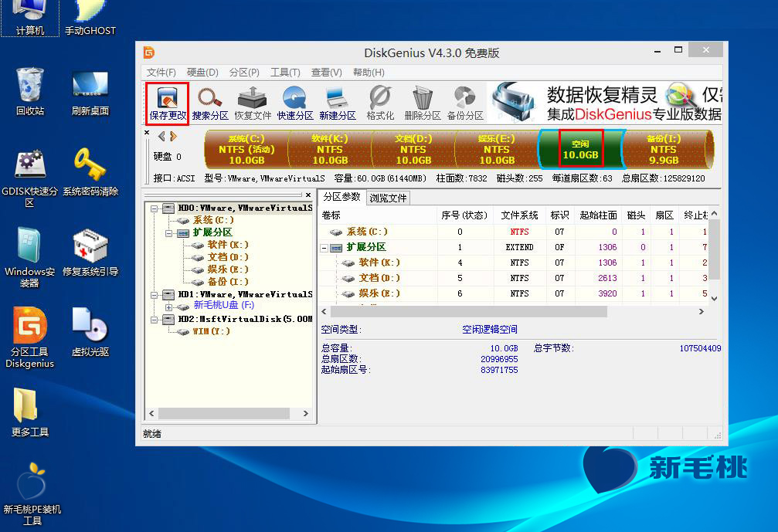Select 备份(I:) in the left tree
The width and height of the screenshot is (778, 532).
coord(228,282)
